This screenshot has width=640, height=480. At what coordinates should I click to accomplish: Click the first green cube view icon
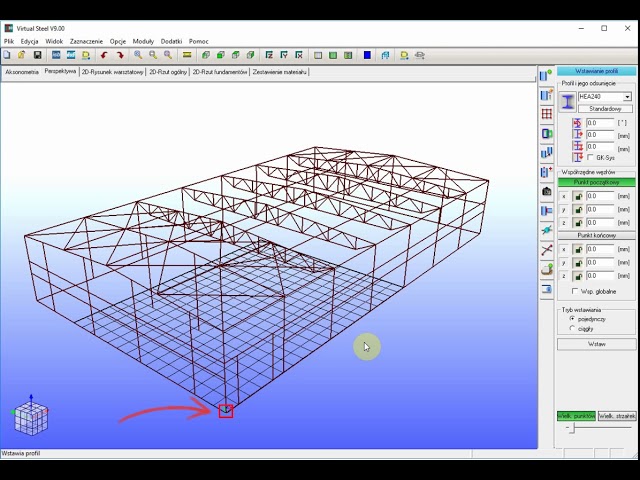[x=206, y=55]
